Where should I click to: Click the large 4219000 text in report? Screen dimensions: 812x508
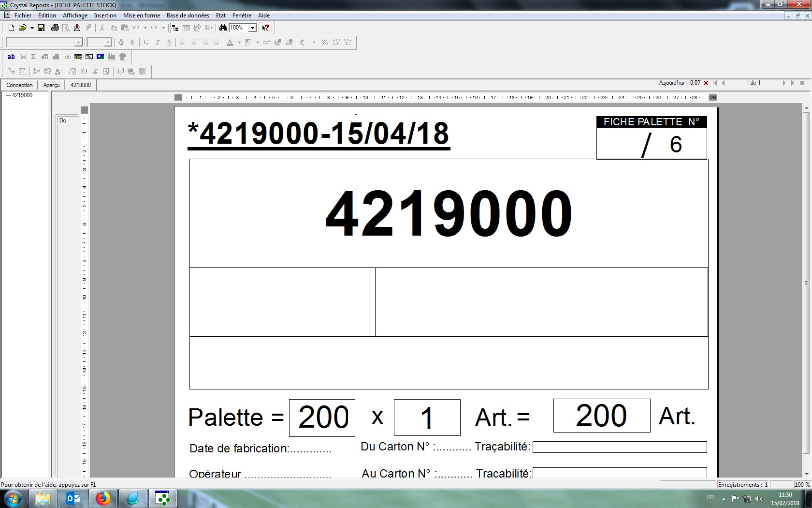tap(449, 213)
